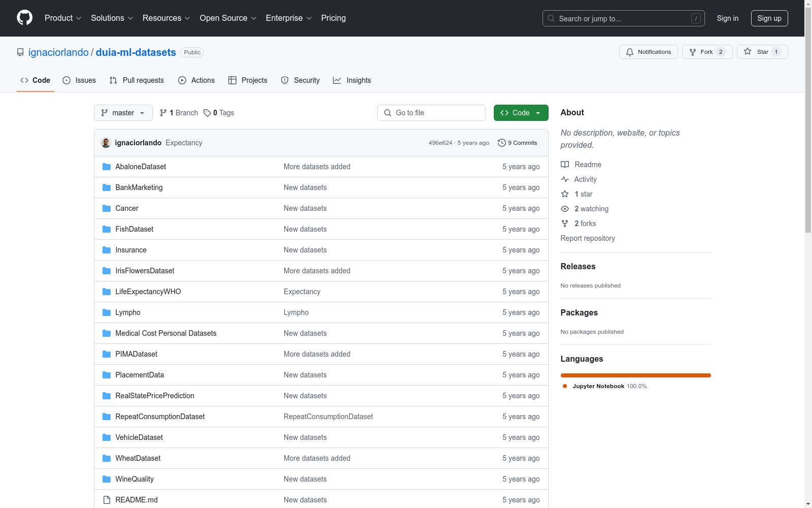Screen dimensions: 812x508
Task: Click the Sign up button
Action: click(x=769, y=18)
